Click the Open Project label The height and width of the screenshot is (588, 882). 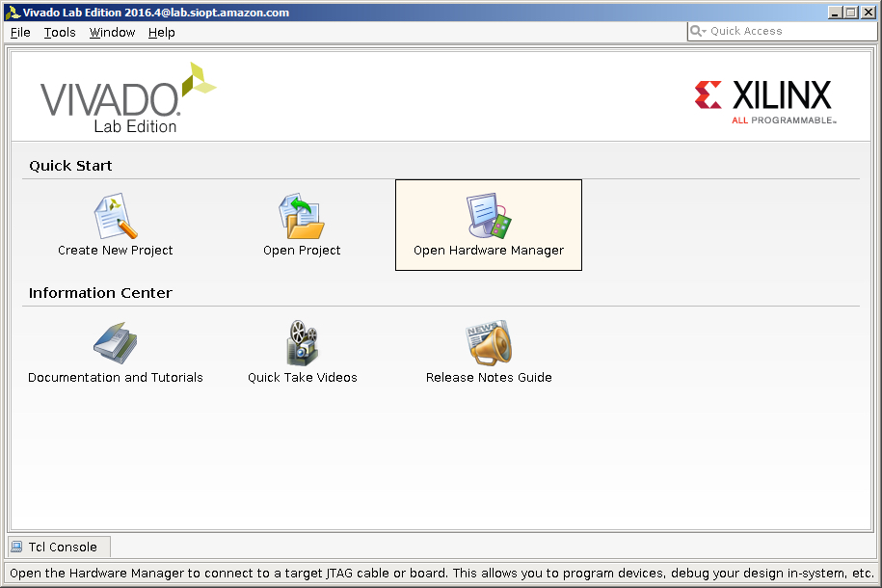[x=302, y=251]
